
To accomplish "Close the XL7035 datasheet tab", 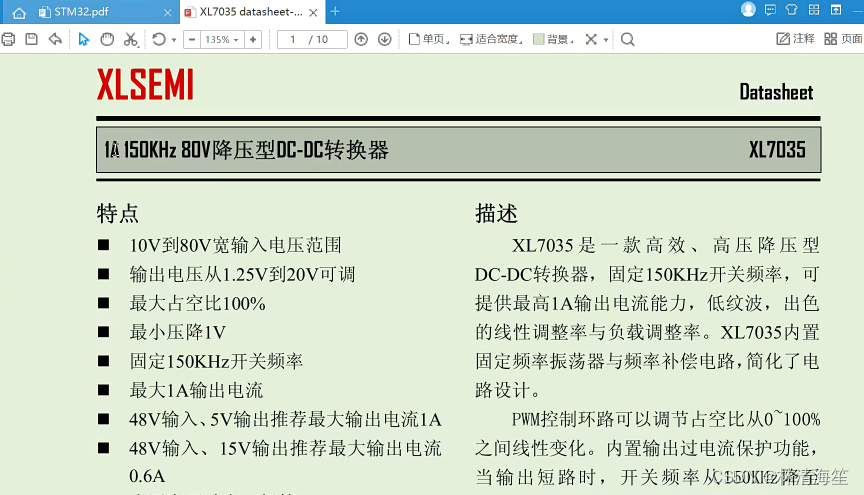I will pyautogui.click(x=313, y=12).
